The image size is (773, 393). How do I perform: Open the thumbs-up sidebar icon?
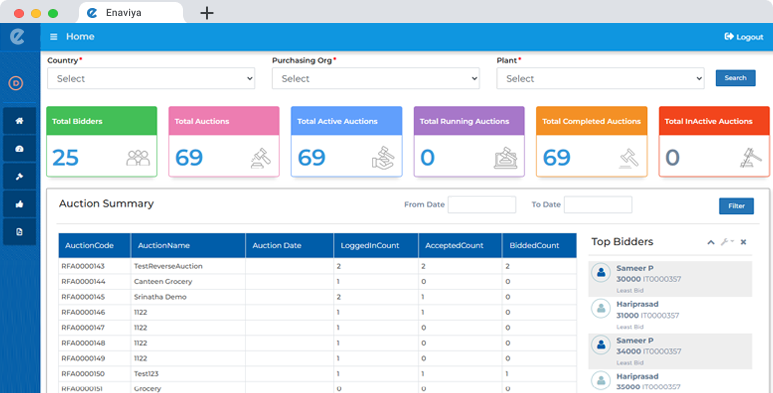[19, 204]
